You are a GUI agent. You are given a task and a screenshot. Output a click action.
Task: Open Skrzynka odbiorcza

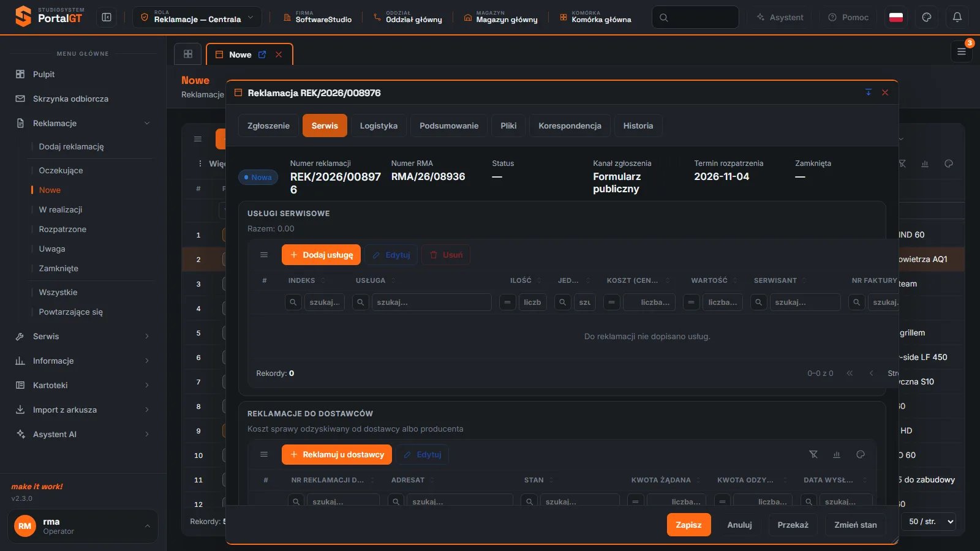pos(83,99)
